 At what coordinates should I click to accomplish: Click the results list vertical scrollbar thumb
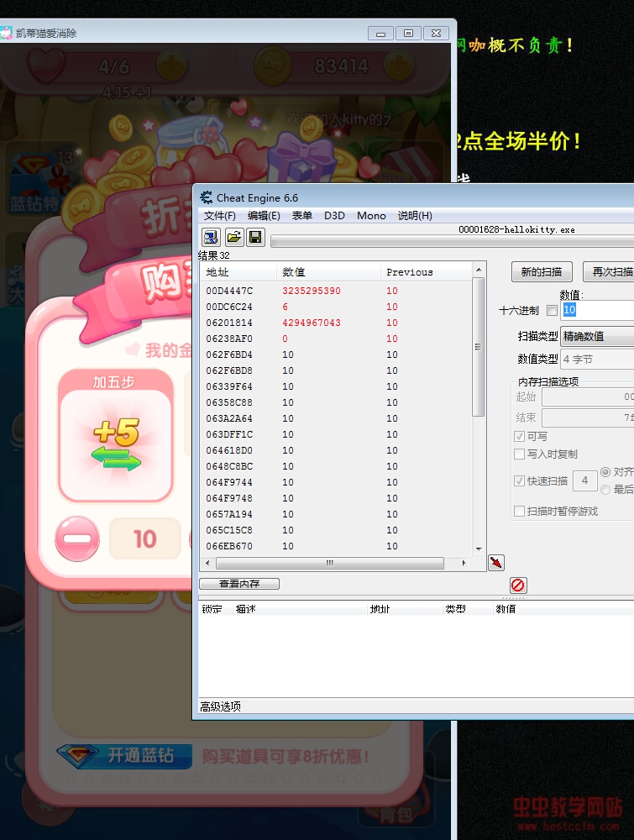click(x=478, y=347)
